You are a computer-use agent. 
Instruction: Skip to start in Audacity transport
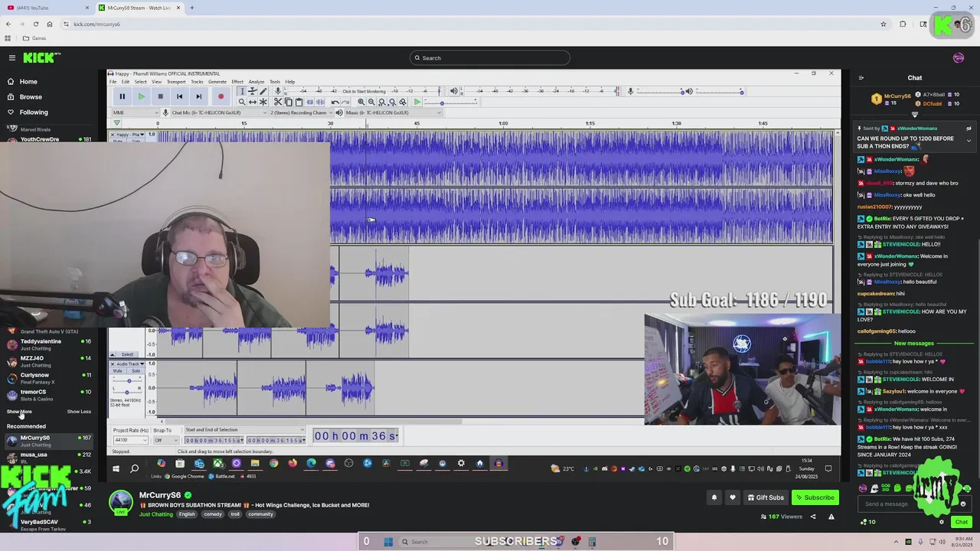click(179, 96)
